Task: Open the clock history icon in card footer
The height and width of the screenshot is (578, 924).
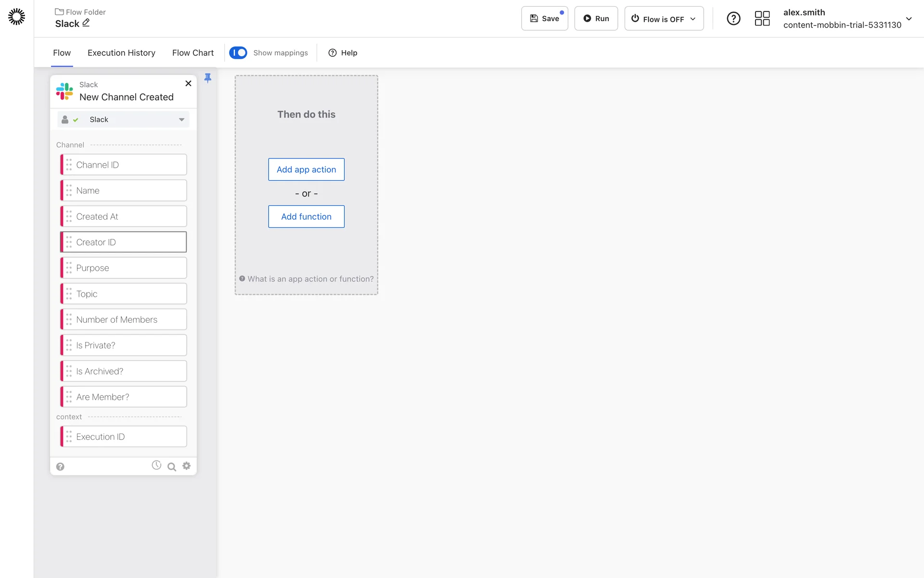Action: [156, 465]
